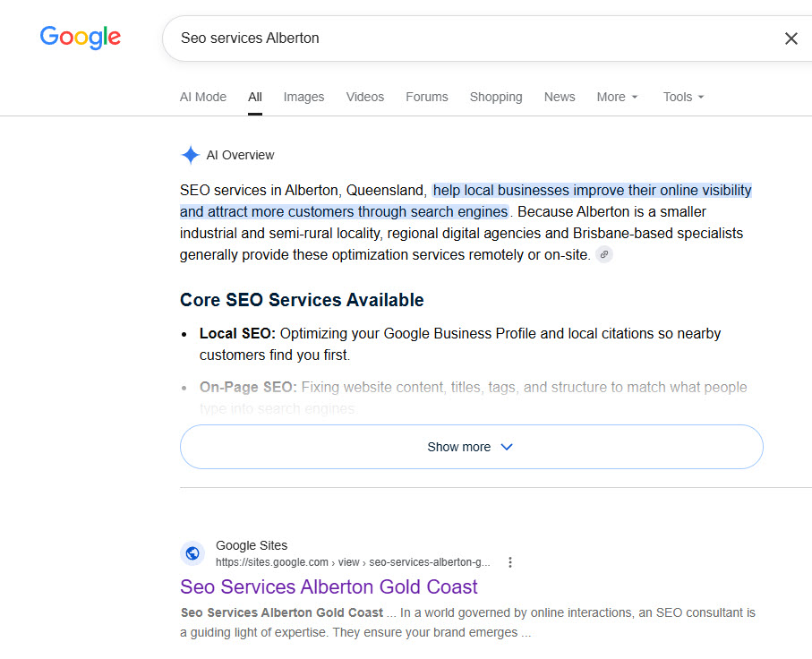Click the AI Overview sparkle icon
The image size is (812, 659).
(190, 155)
